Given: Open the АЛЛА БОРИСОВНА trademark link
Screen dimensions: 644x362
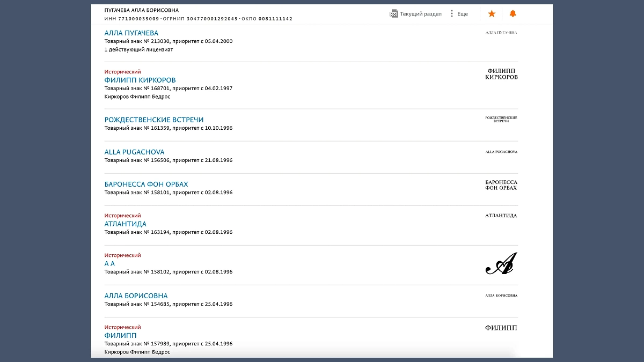Looking at the screenshot, I should [x=136, y=296].
